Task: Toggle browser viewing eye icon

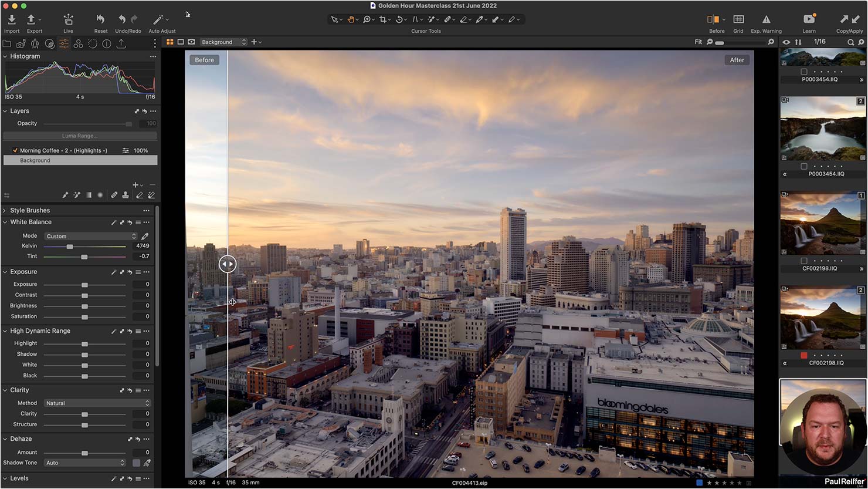Action: point(786,42)
